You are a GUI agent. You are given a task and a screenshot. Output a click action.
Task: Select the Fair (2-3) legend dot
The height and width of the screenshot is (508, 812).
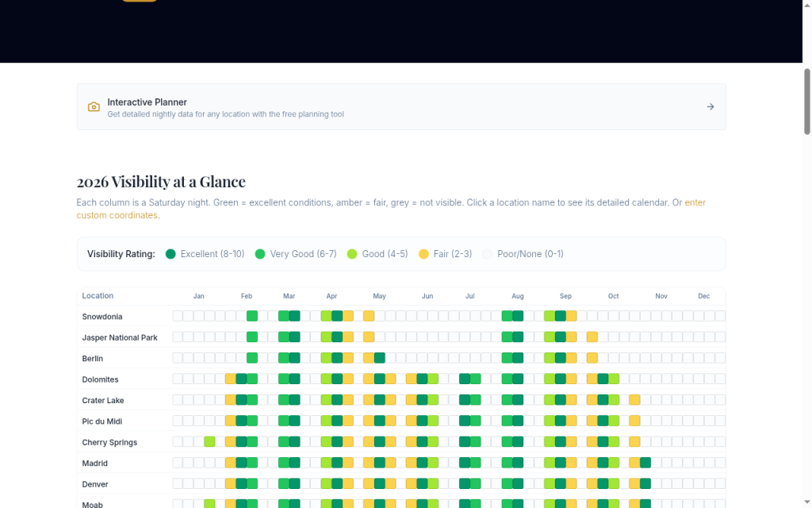(x=423, y=254)
